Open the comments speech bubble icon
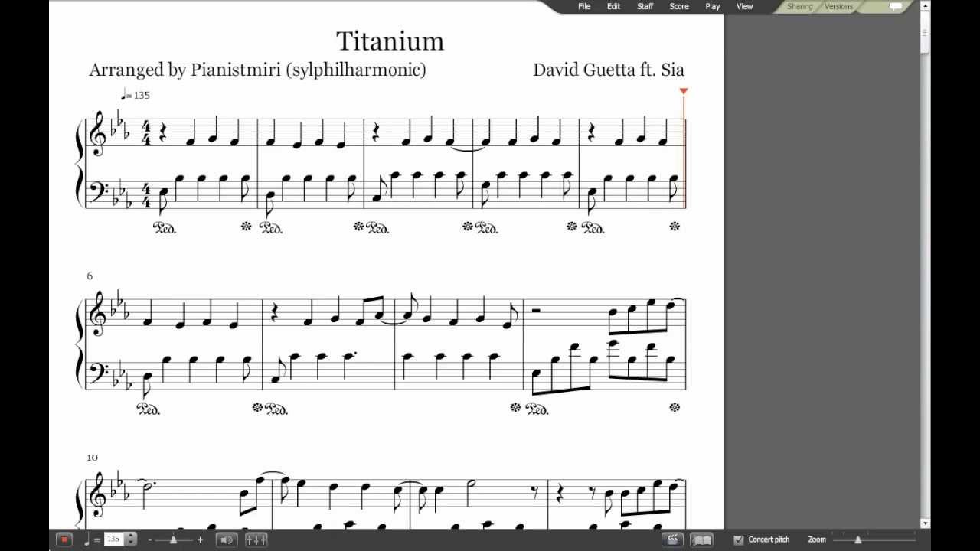The height and width of the screenshot is (551, 980). click(896, 7)
